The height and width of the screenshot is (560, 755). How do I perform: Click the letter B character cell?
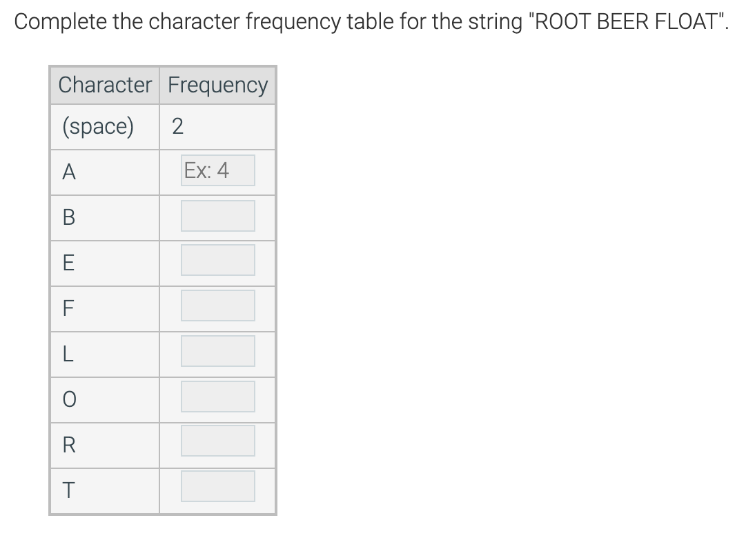[x=105, y=217]
